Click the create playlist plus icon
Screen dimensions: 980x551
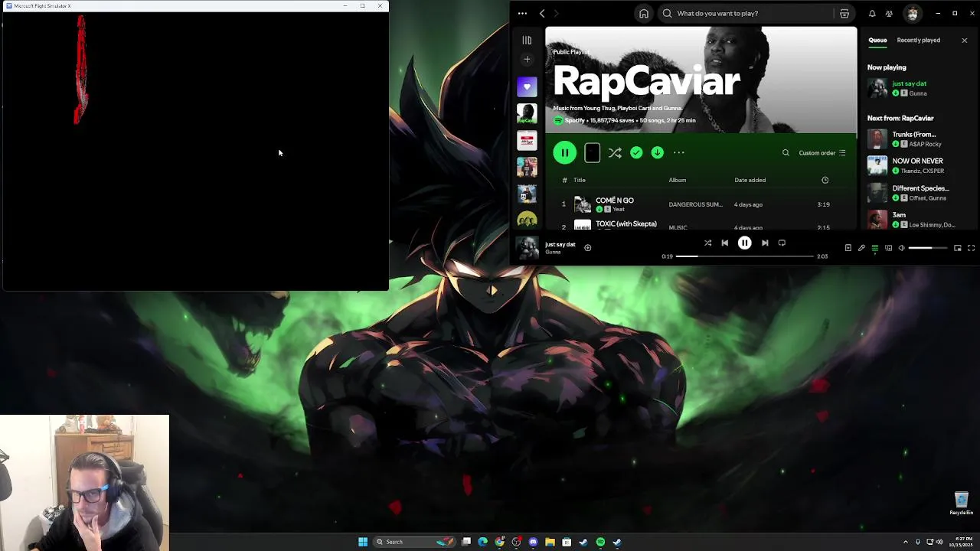point(527,60)
